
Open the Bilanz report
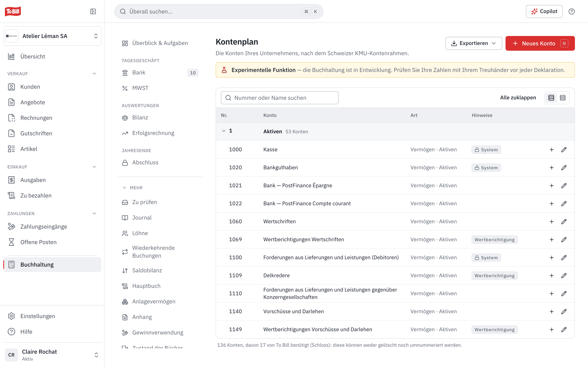(160, 118)
